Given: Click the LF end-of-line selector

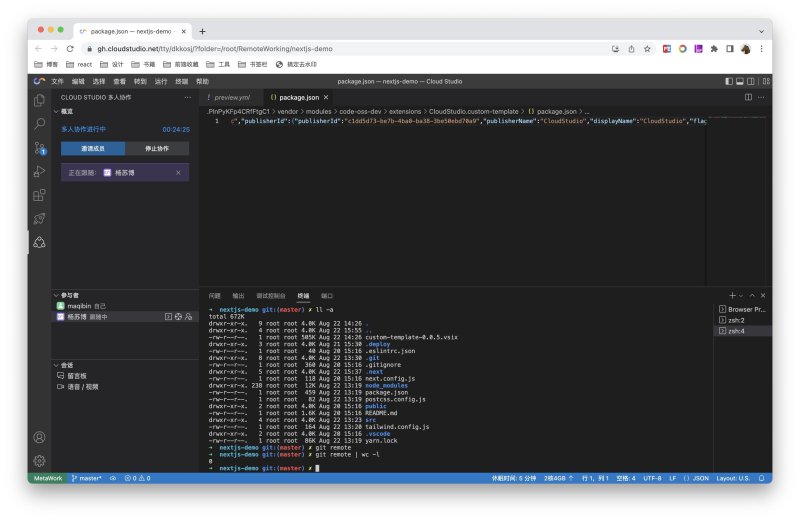Looking at the screenshot, I should [672, 478].
